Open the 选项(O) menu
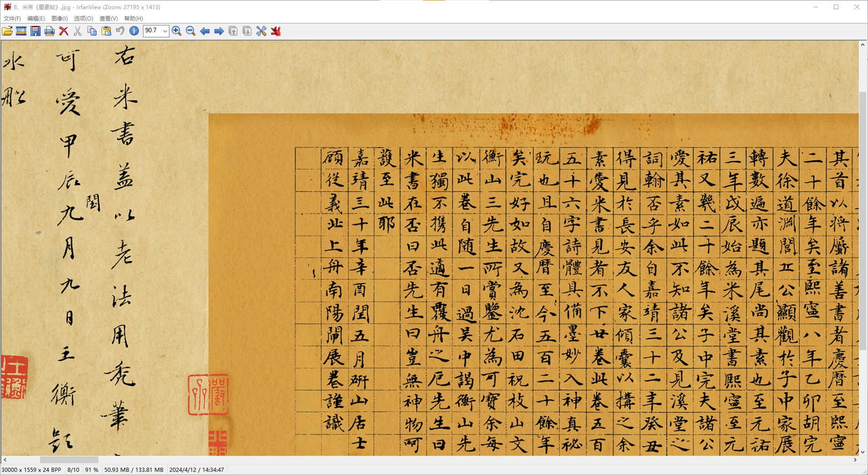Image resolution: width=868 pixels, height=475 pixels. pos(83,19)
